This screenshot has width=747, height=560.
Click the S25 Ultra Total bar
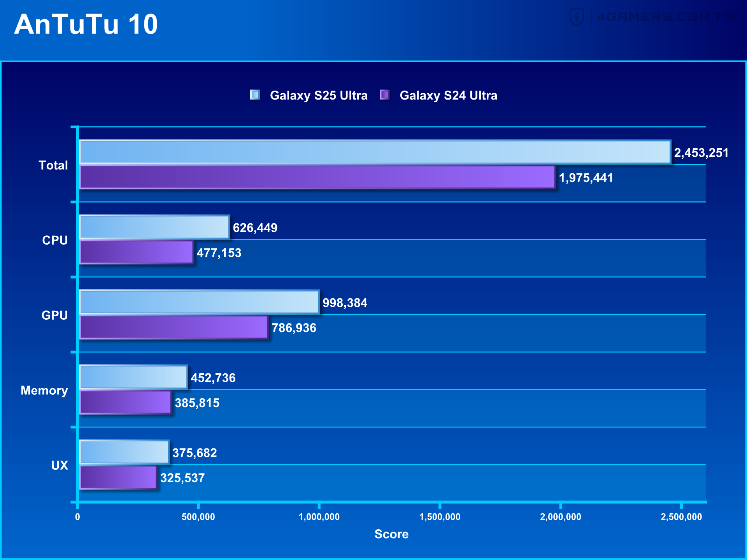coord(375,152)
